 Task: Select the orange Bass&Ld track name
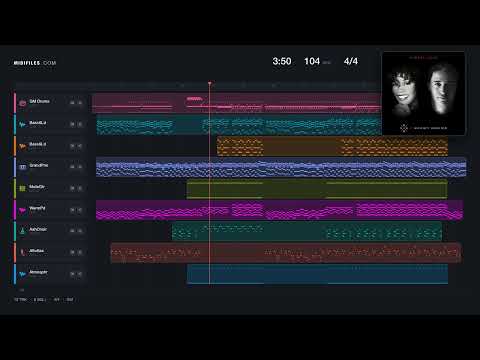[38, 144]
